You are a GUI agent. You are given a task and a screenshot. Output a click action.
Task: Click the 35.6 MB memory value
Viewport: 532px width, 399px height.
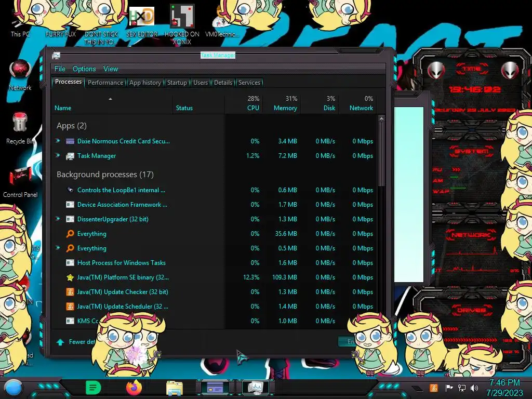286,234
